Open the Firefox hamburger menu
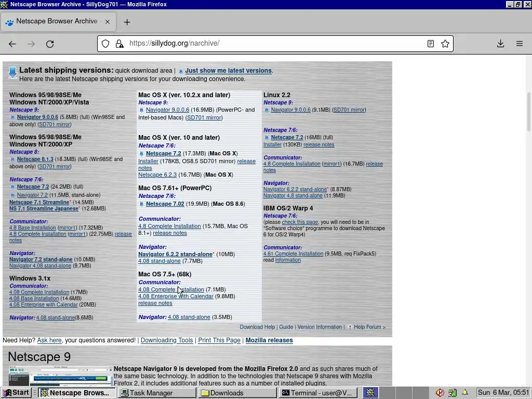Viewport: 532px width, 399px height. (520, 44)
